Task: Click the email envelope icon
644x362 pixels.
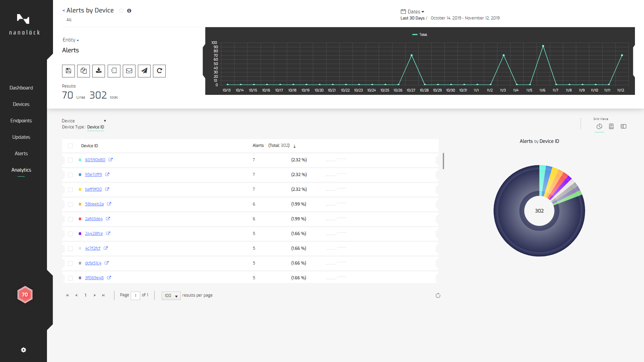Action: pyautogui.click(x=129, y=71)
